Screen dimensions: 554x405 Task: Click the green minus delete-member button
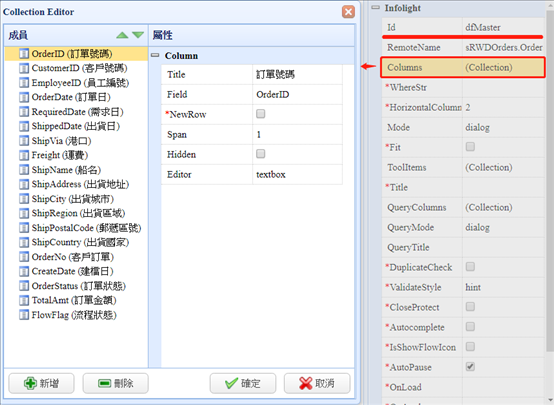[x=116, y=383]
